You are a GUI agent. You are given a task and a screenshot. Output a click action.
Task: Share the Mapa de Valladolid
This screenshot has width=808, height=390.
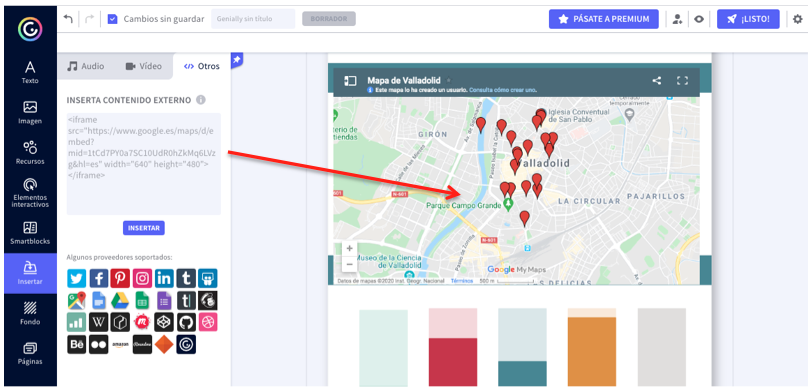tap(656, 80)
